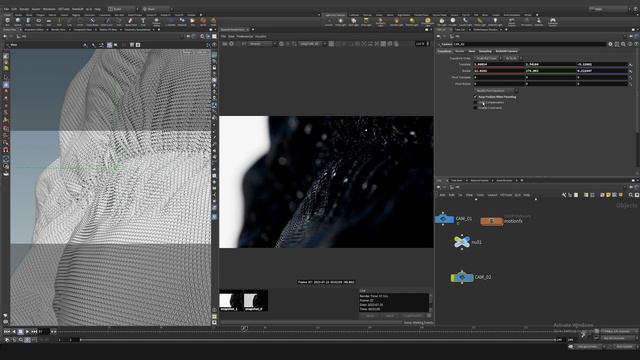Toggle display flag on CAM_02 node

click(x=471, y=277)
